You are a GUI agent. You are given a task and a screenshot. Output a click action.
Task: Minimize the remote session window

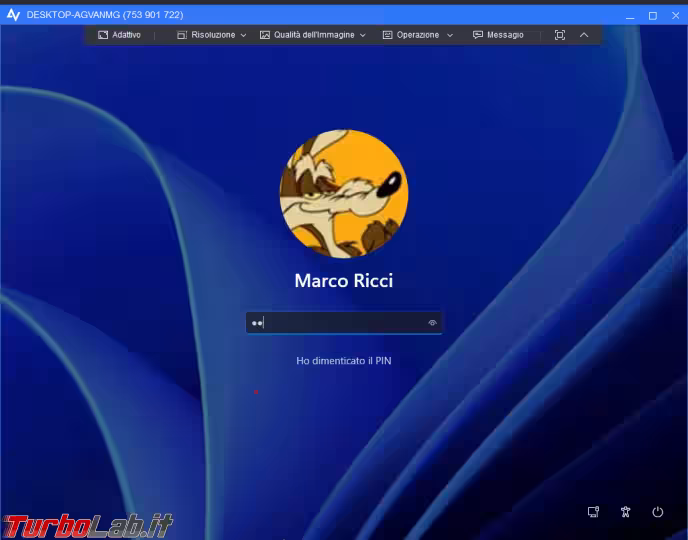coord(630,16)
